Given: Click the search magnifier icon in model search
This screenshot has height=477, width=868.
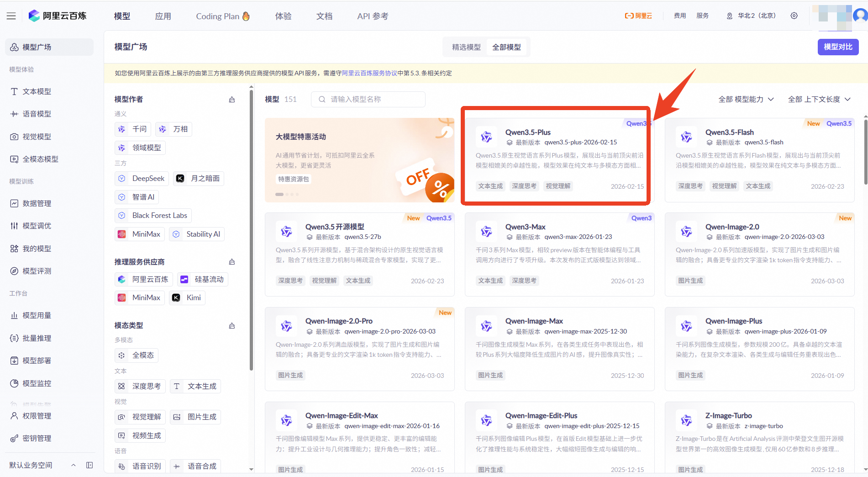Looking at the screenshot, I should (x=322, y=99).
